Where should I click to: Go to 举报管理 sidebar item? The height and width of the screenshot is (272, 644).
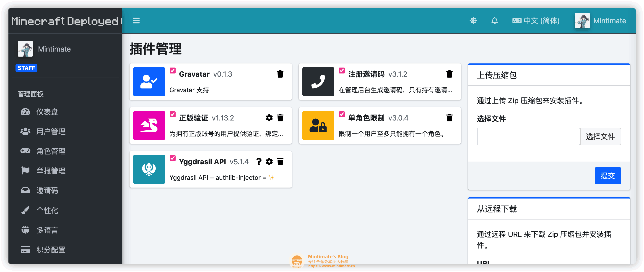pos(65,171)
